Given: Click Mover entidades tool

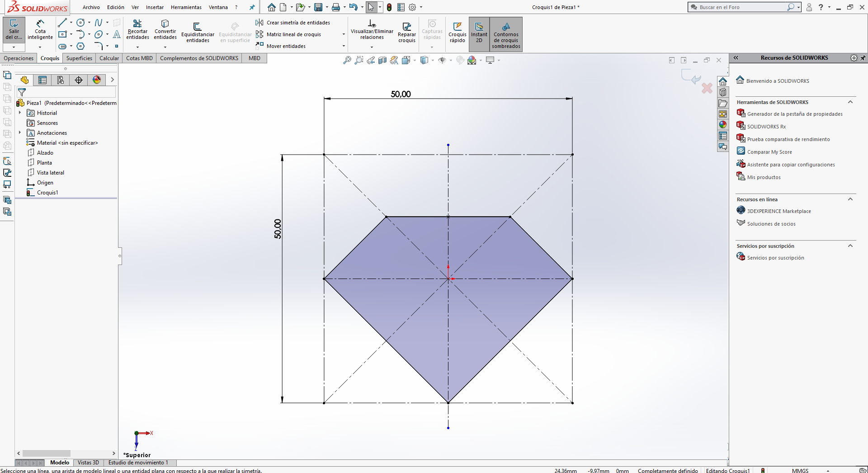Looking at the screenshot, I should 281,46.
